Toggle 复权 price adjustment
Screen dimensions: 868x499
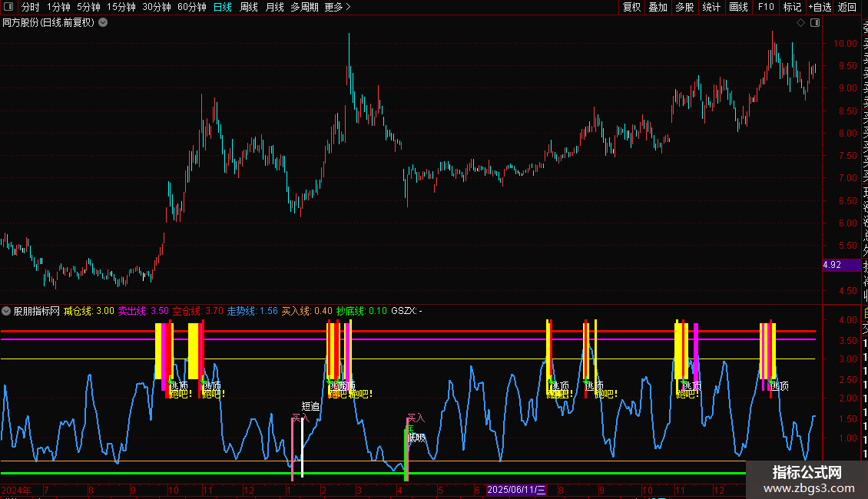click(631, 7)
